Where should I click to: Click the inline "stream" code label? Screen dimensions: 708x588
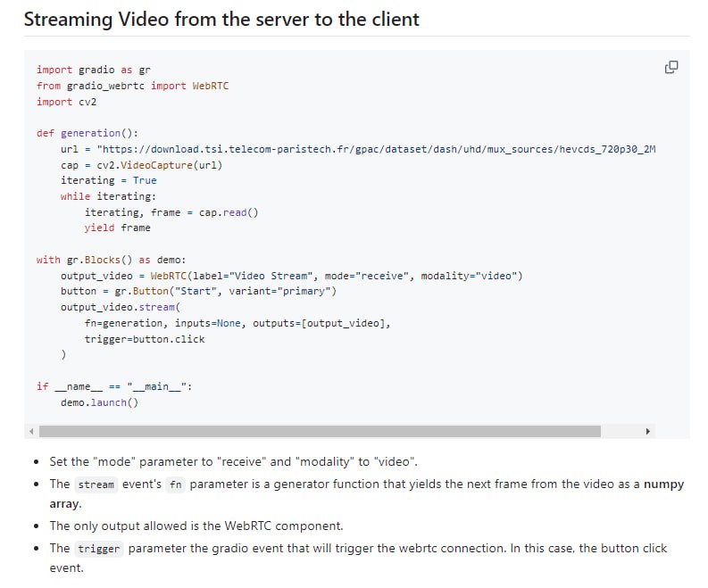click(96, 484)
